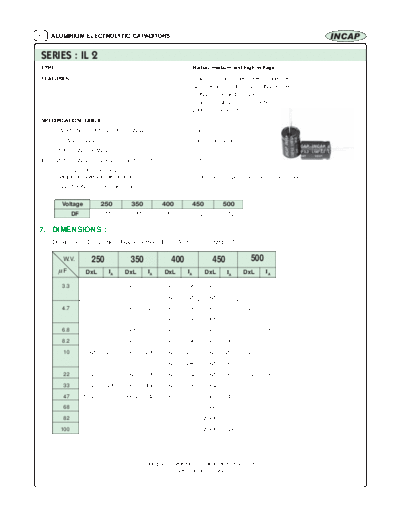Click the 500 column header in dimensions table

click(x=257, y=259)
